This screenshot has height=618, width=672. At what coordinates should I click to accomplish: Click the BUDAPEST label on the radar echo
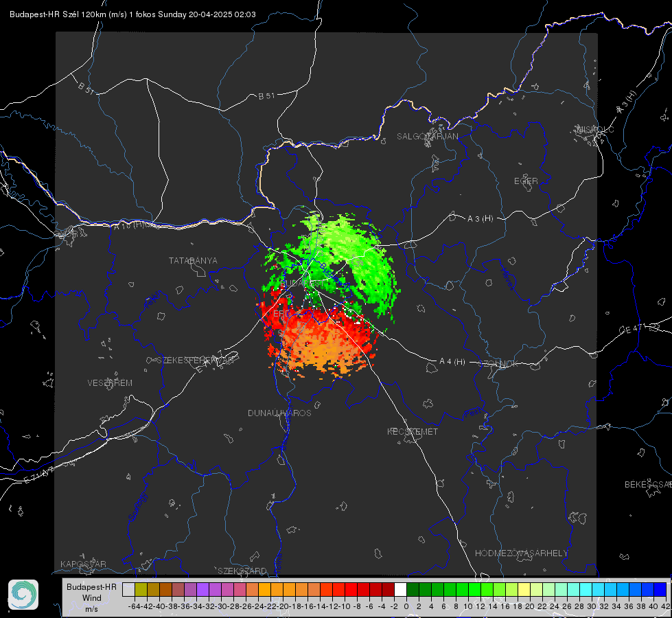(x=302, y=284)
